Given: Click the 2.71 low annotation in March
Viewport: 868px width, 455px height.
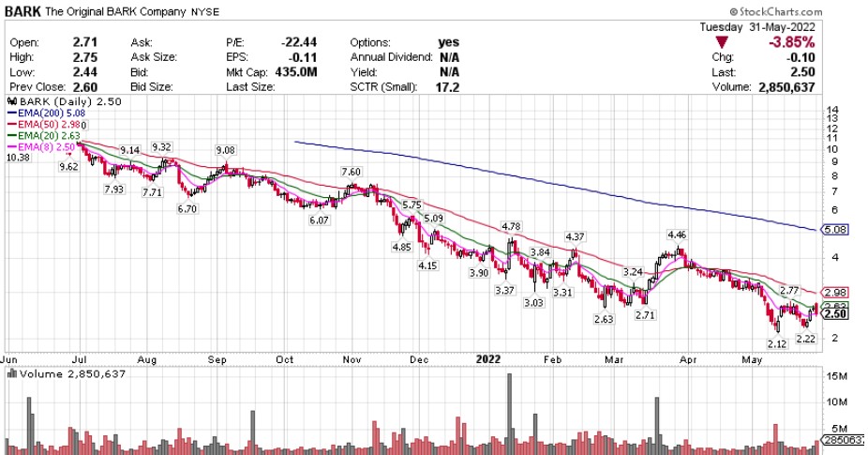Looking at the screenshot, I should pyautogui.click(x=645, y=315).
